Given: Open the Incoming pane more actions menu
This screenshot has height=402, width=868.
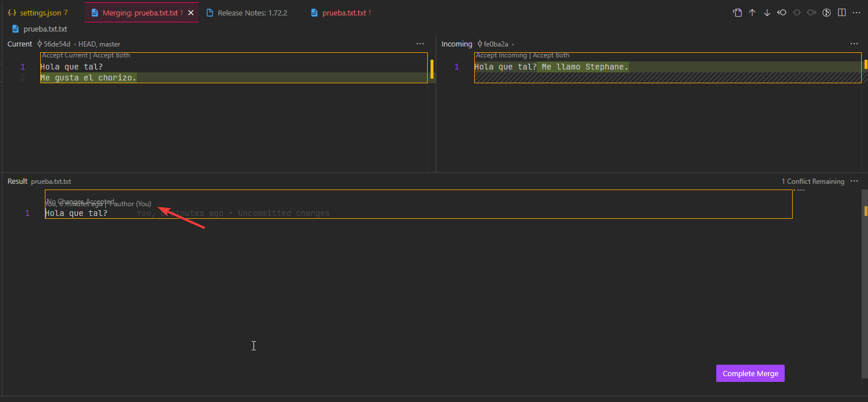Looking at the screenshot, I should tap(854, 44).
